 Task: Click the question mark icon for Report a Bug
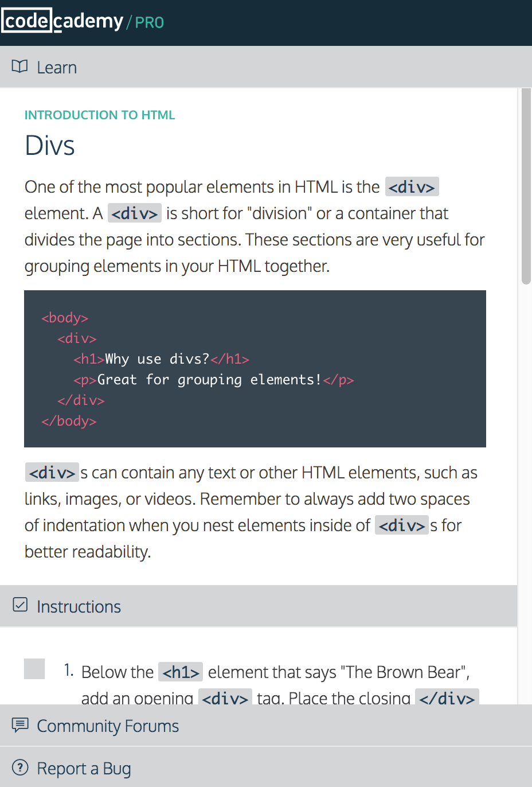20,767
